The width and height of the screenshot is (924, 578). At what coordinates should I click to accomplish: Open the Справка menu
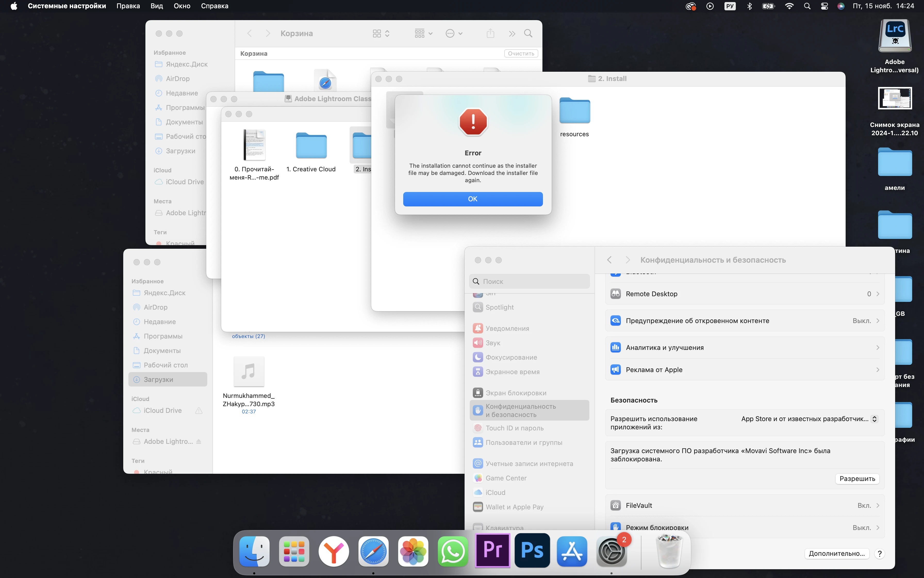[x=214, y=6]
